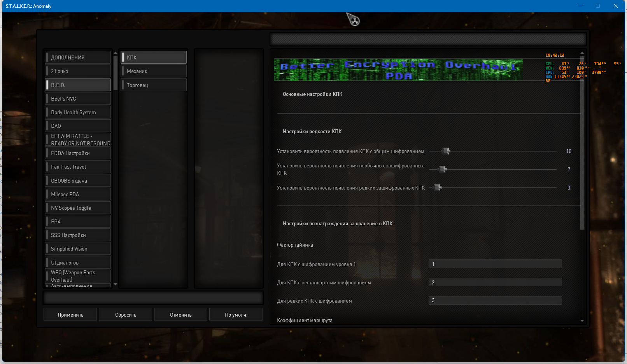Switch to the Механик subsection
The image size is (627, 364).
click(154, 71)
